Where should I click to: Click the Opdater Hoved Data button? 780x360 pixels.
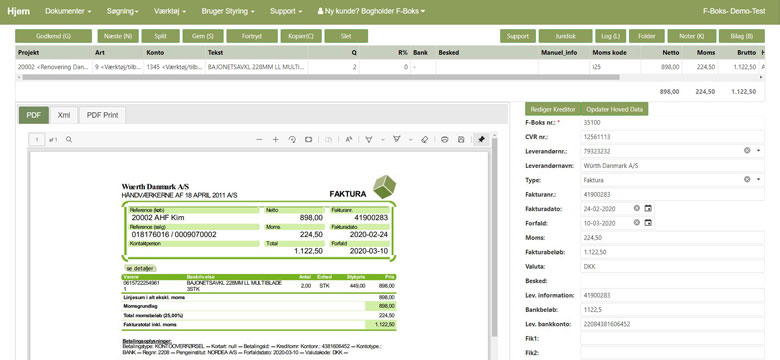[615, 109]
